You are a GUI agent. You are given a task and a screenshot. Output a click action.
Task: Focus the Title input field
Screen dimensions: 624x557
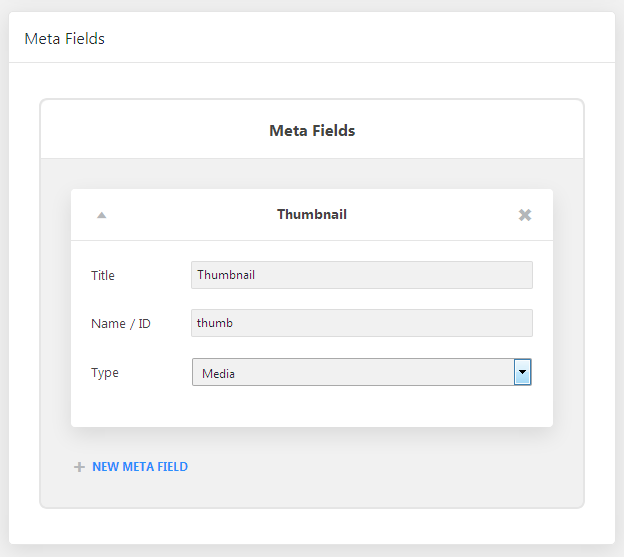(x=362, y=275)
